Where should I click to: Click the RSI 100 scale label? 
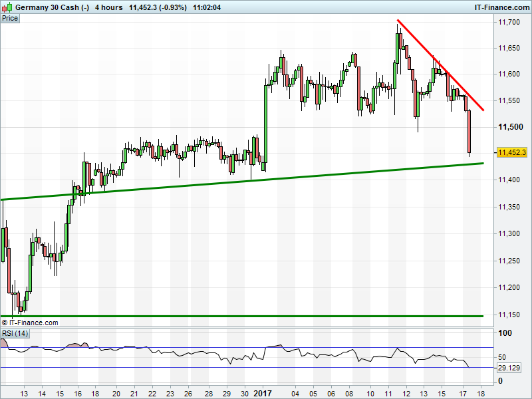(x=505, y=333)
